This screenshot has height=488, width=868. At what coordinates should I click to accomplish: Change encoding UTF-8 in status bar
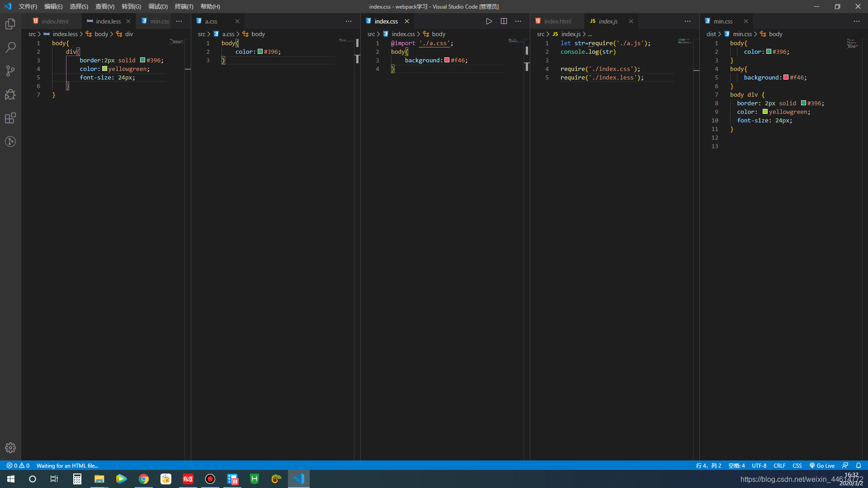click(x=759, y=465)
